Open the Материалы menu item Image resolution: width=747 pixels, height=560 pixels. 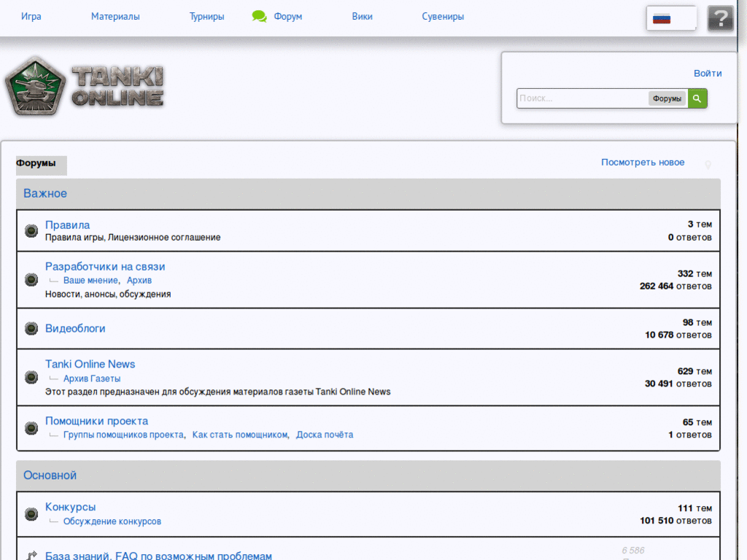[115, 17]
